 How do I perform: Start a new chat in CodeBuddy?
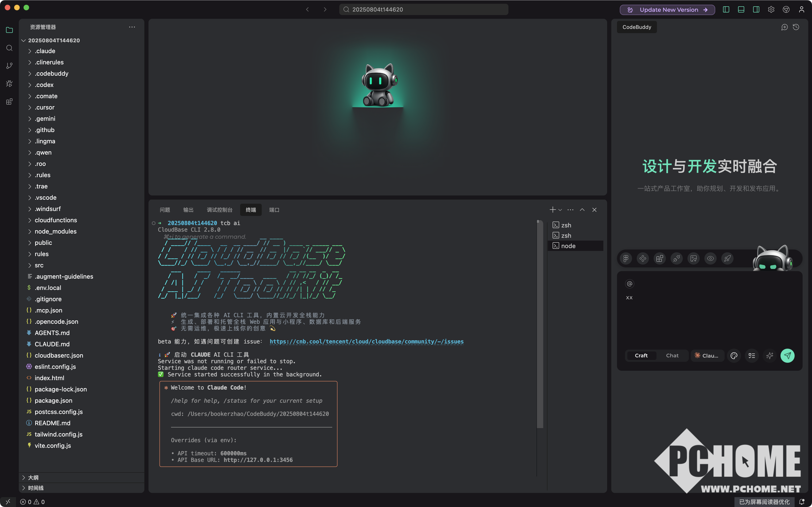pyautogui.click(x=784, y=27)
